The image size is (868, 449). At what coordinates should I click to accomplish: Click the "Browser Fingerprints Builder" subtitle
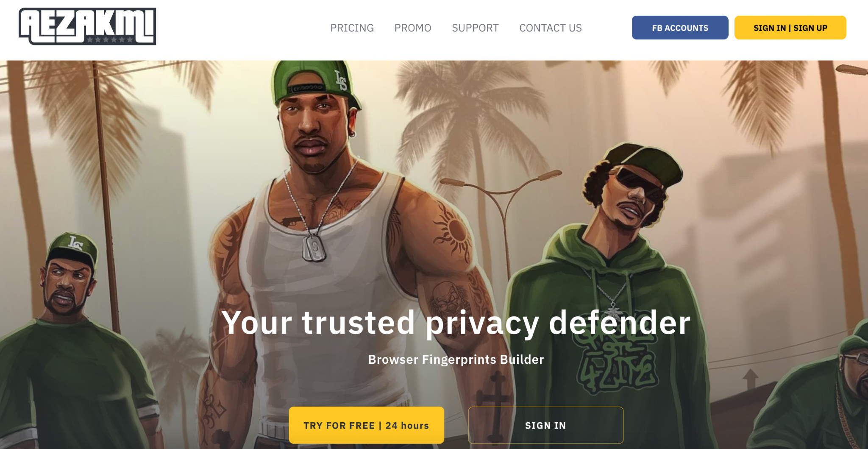coord(456,359)
